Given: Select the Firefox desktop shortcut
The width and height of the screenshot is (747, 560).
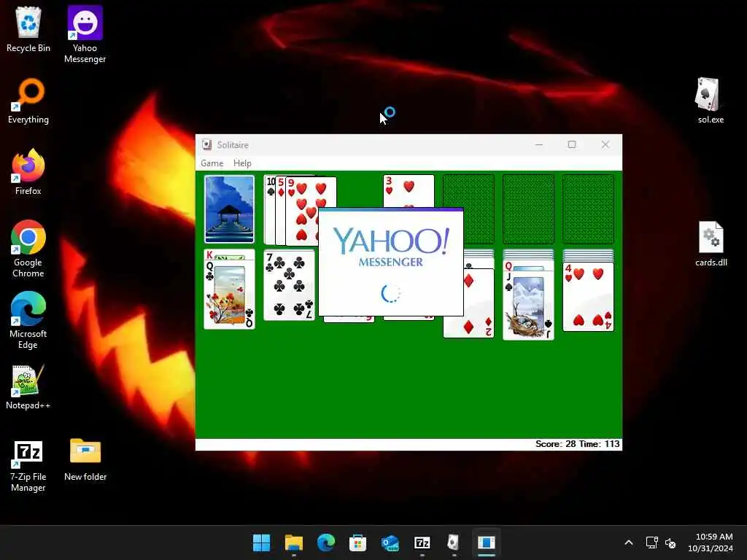Looking at the screenshot, I should [28, 172].
